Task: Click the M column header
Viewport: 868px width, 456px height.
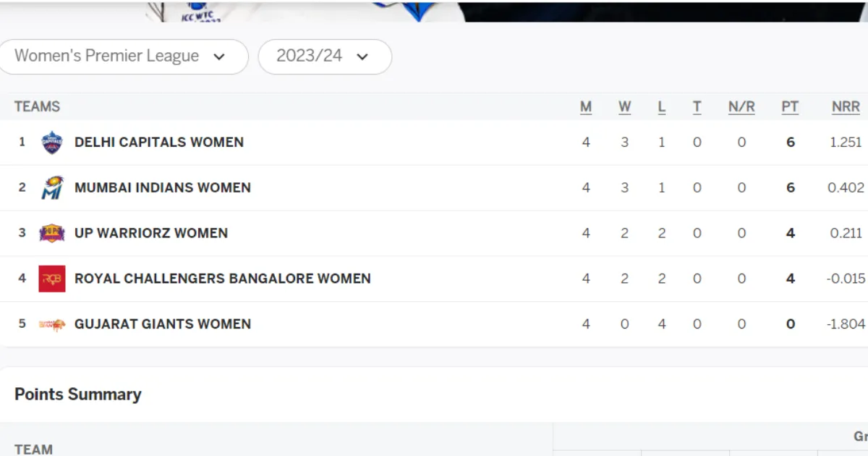Action: pyautogui.click(x=586, y=107)
